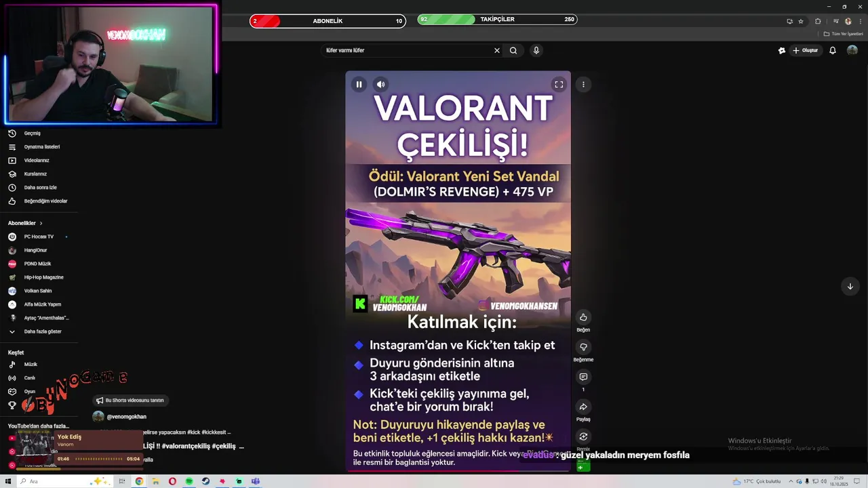The width and height of the screenshot is (868, 488).
Task: Click install app icon in address bar
Action: (789, 21)
